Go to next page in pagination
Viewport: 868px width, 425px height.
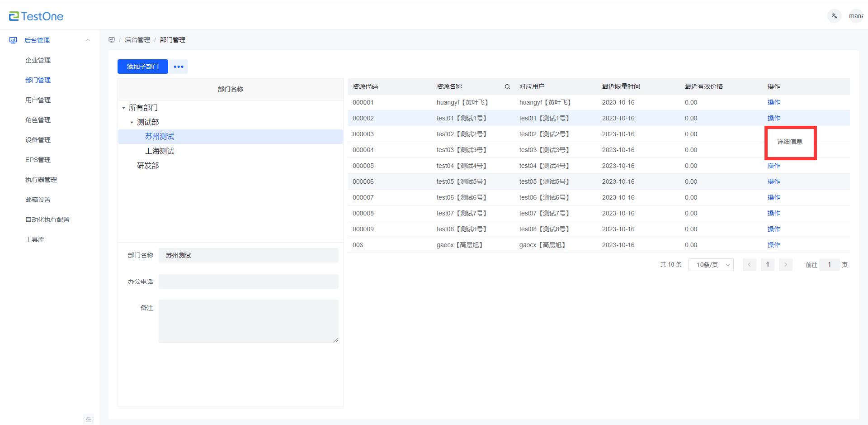tap(786, 265)
